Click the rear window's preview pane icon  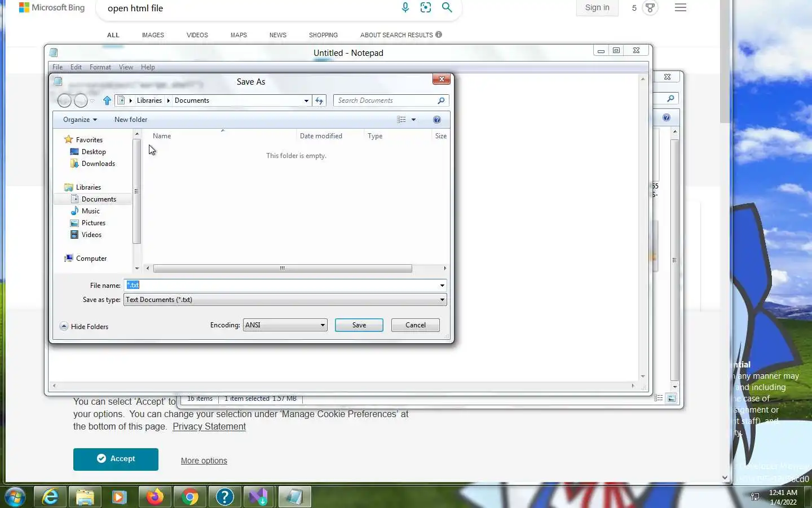tap(672, 398)
